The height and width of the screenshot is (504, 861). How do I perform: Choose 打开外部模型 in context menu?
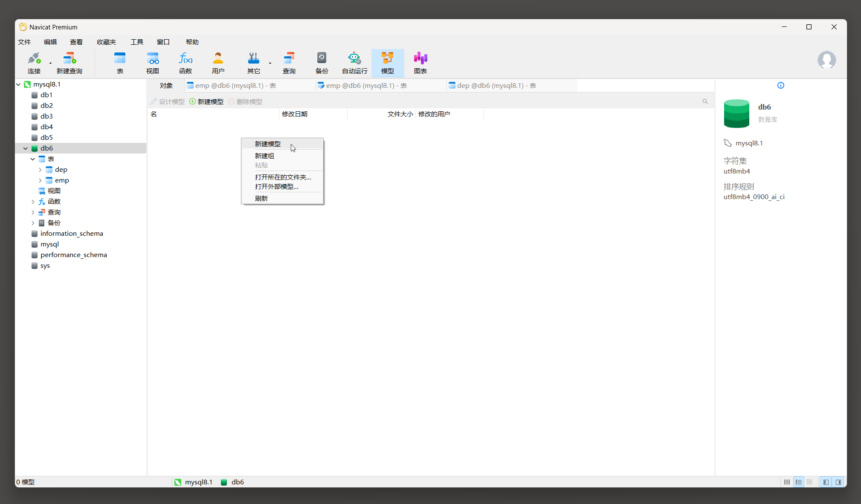pyautogui.click(x=282, y=186)
